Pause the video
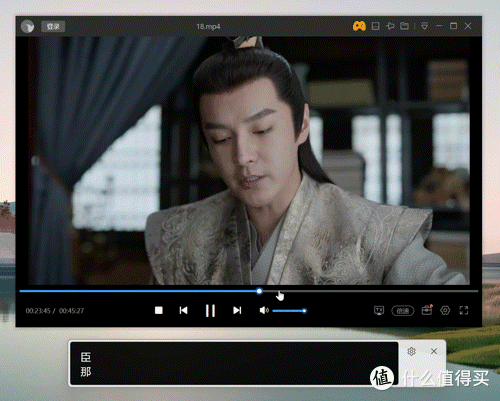The width and height of the screenshot is (500, 401). point(210,310)
